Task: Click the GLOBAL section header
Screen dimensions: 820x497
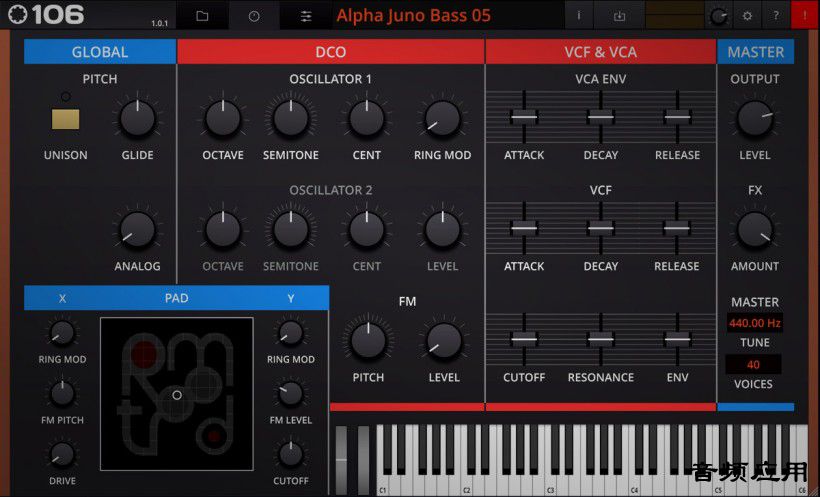Action: pyautogui.click(x=100, y=52)
